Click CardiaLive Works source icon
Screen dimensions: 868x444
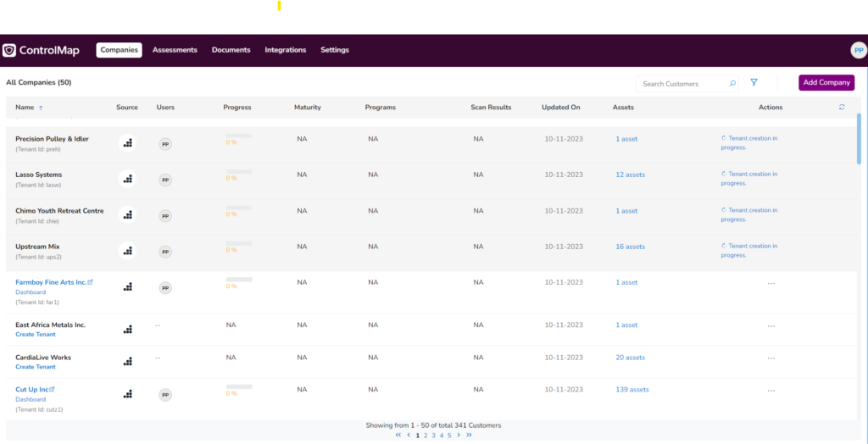tap(127, 362)
